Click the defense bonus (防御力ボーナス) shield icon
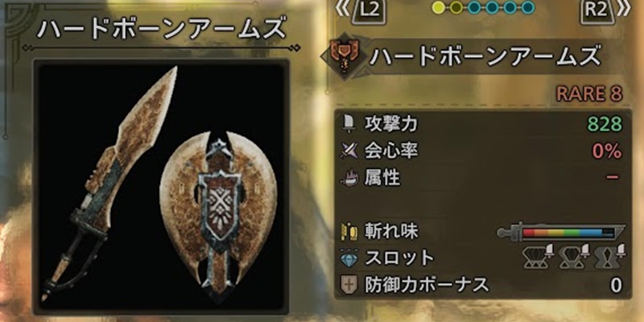This screenshot has height=322, width=644. pyautogui.click(x=349, y=284)
